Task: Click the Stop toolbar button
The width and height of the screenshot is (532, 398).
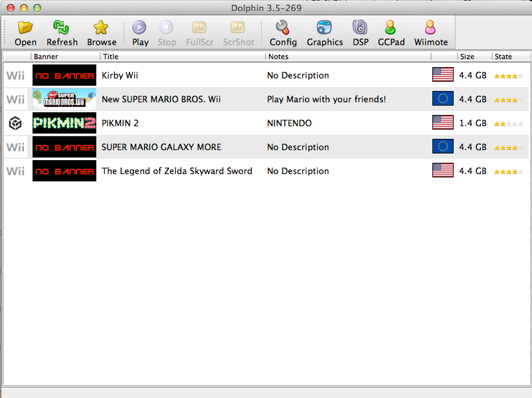Action: pos(167,33)
